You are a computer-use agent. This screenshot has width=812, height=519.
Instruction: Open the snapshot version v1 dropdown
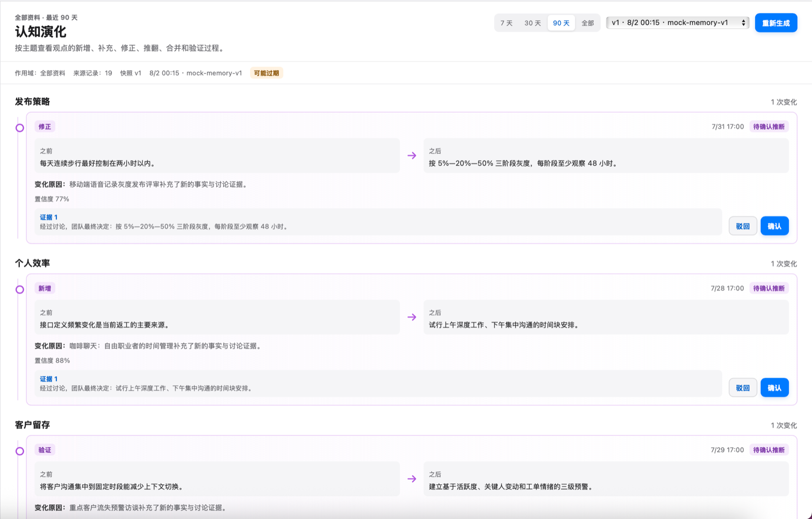678,23
